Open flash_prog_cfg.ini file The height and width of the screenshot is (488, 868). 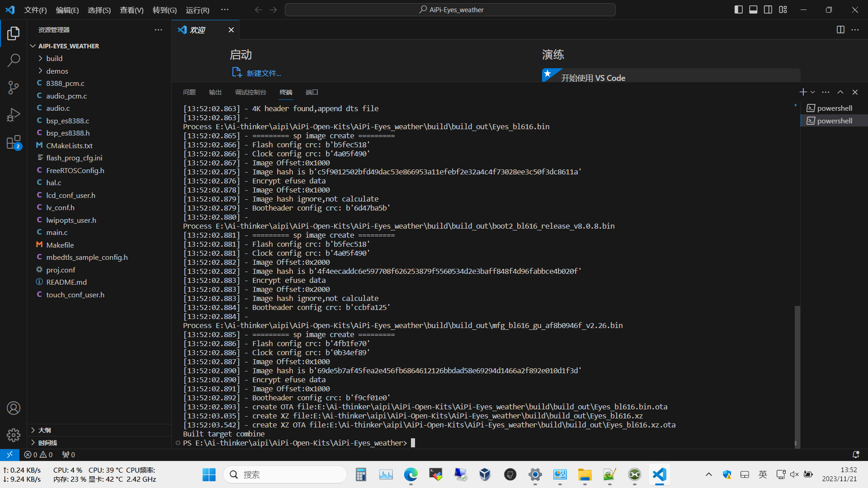[99, 158]
